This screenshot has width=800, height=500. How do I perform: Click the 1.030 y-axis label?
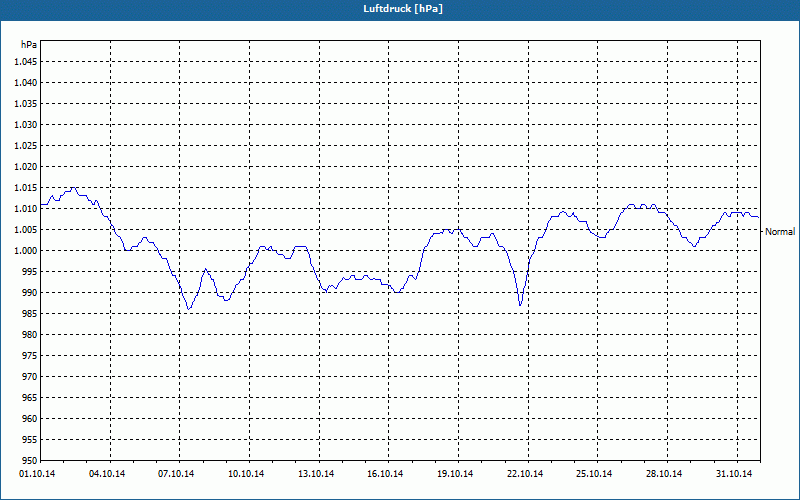26,124
